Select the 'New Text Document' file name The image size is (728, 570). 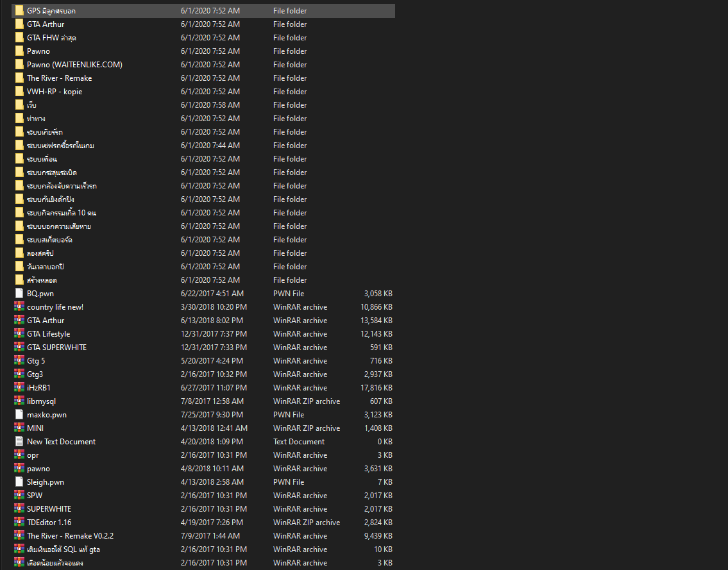62,441
